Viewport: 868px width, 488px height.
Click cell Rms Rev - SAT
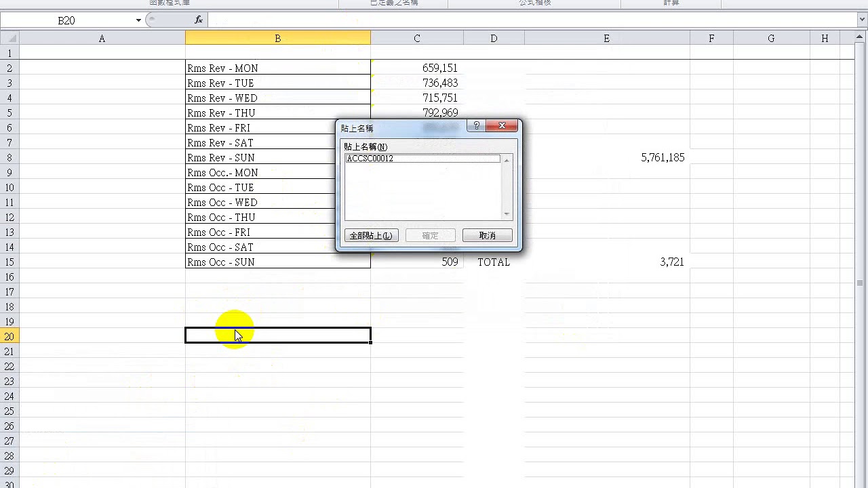(261, 142)
